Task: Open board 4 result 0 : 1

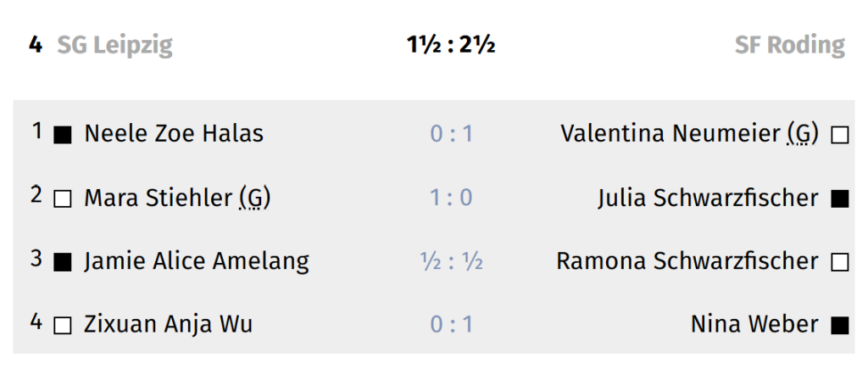Action: click(451, 325)
